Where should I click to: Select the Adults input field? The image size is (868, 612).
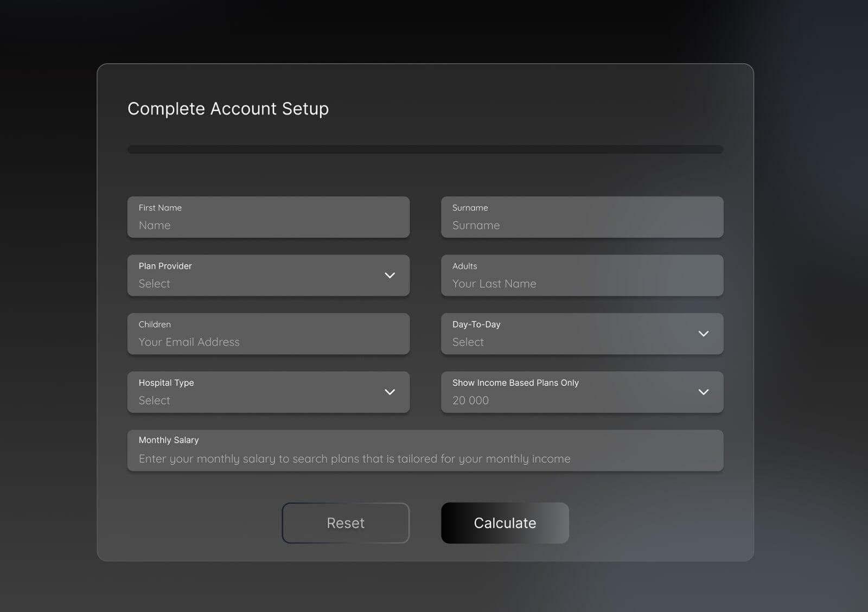pyautogui.click(x=582, y=276)
